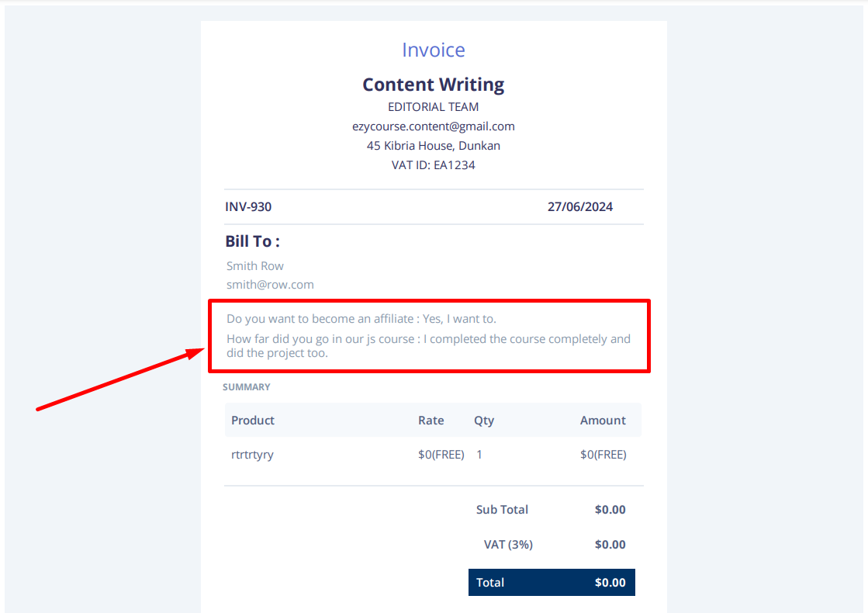
Task: Click the Bill To heading
Action: [252, 241]
